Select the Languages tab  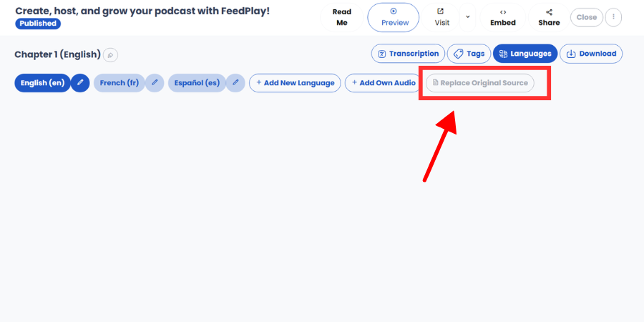point(525,54)
